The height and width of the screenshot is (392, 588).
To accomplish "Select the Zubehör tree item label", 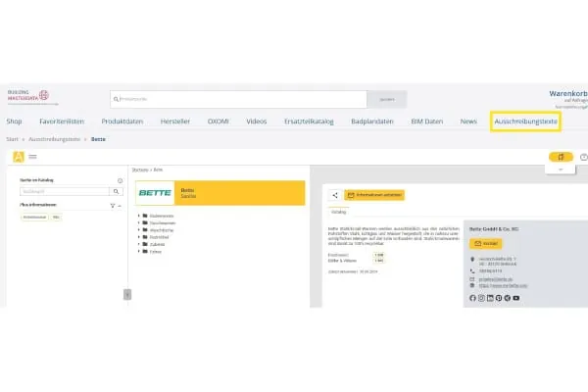I will [157, 245].
